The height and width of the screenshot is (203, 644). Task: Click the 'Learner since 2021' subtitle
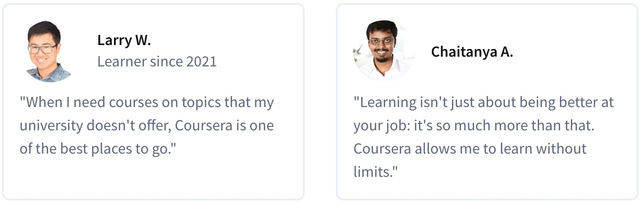pos(157,62)
